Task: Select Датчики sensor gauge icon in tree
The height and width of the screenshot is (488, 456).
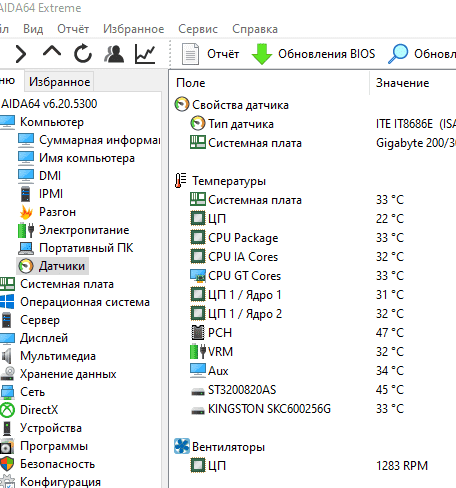Action: (26, 266)
